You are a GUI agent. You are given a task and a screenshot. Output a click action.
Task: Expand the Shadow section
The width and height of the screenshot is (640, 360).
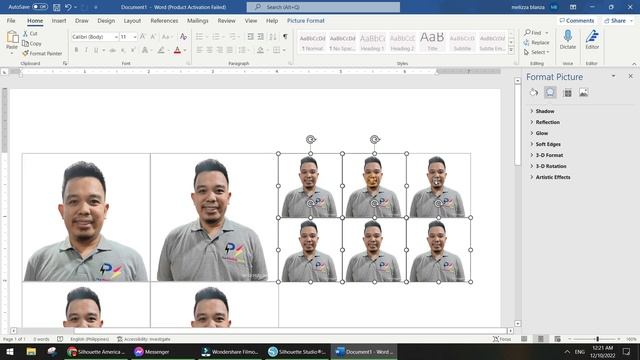coord(542,111)
